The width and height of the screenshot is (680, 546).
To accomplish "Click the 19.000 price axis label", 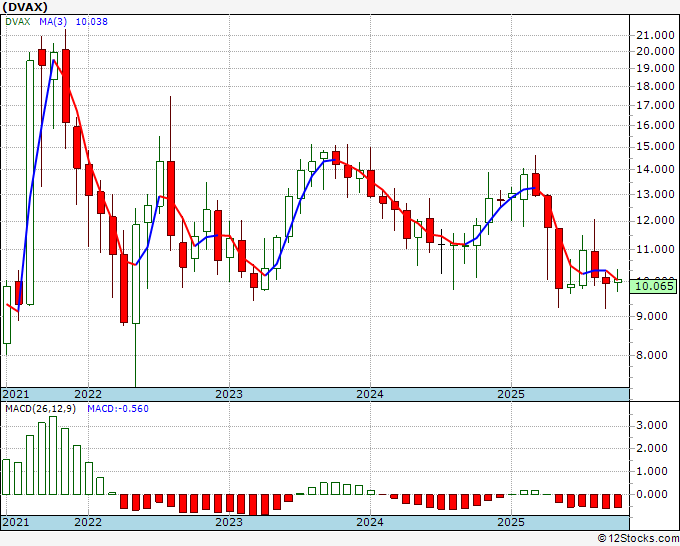I will point(655,68).
